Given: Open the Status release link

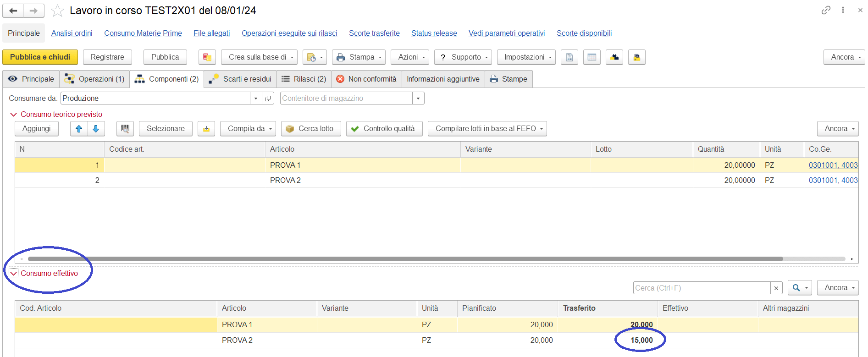Looking at the screenshot, I should click(434, 33).
